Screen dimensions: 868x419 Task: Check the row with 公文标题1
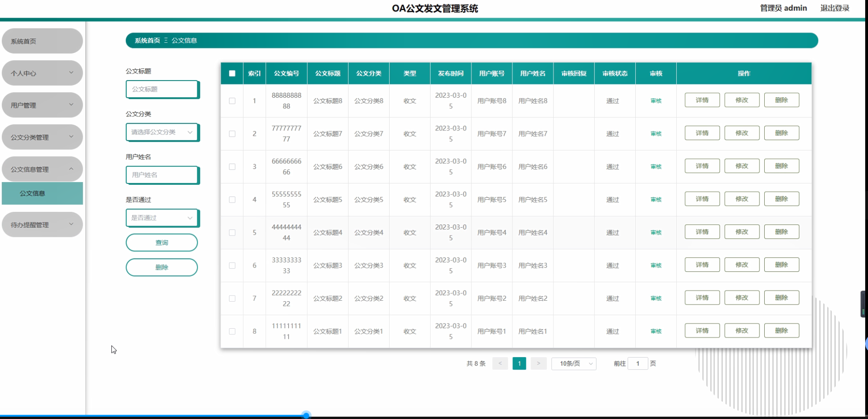232,331
